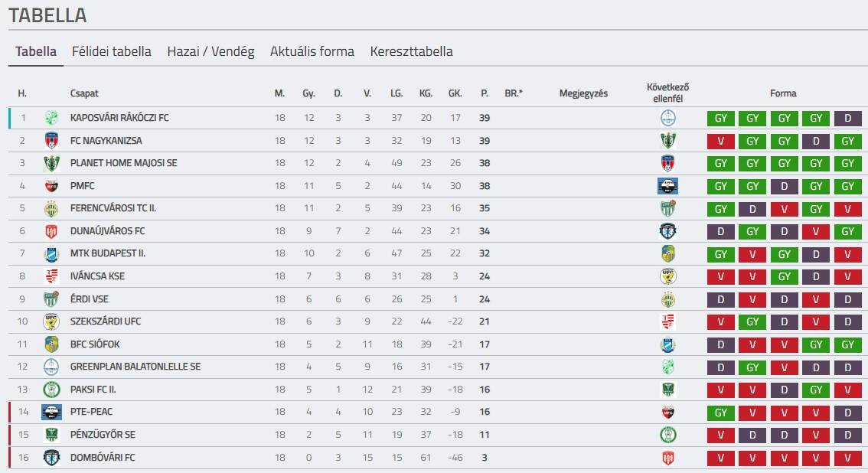Viewport: 868px width, 473px height.
Task: Click first red V form badge for Nagykanizsa
Action: click(x=721, y=141)
